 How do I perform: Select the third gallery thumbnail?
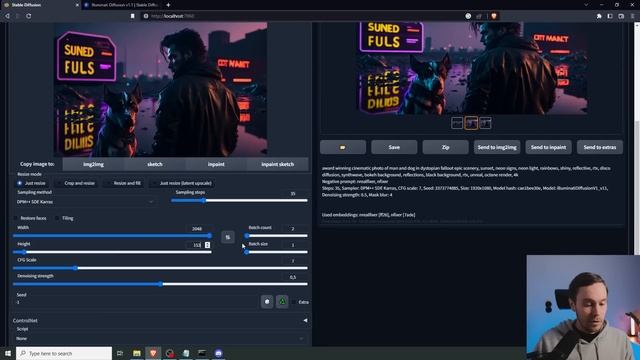[485, 123]
